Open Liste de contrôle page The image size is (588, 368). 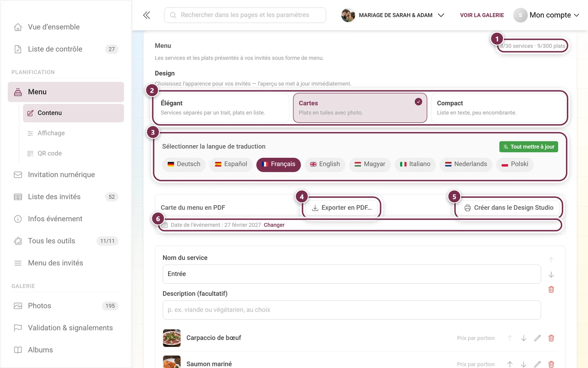tap(66, 49)
